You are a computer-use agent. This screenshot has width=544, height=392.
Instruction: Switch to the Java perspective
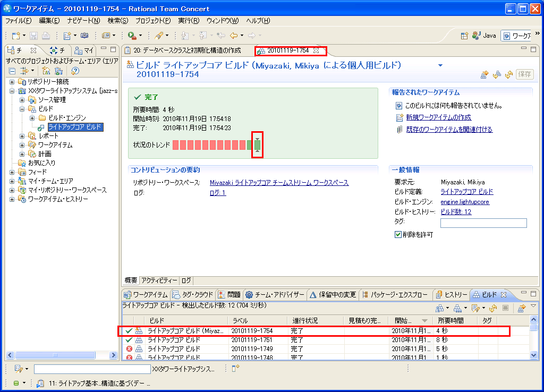(484, 36)
